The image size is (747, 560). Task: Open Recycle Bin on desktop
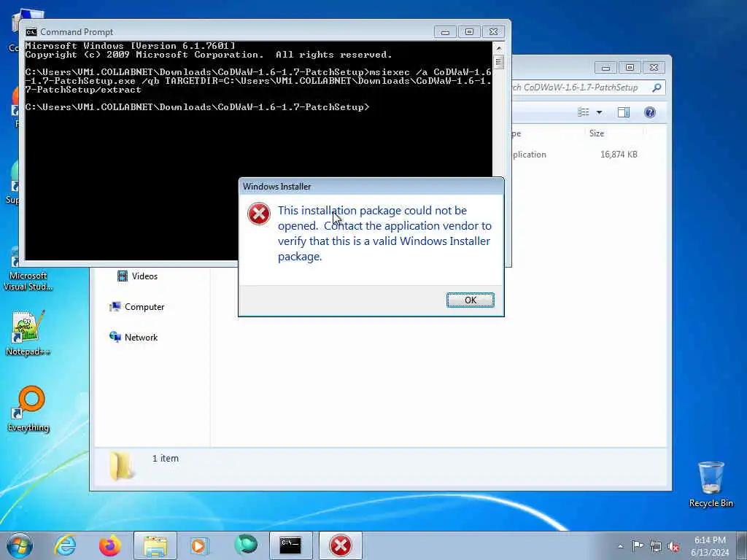[x=711, y=484]
